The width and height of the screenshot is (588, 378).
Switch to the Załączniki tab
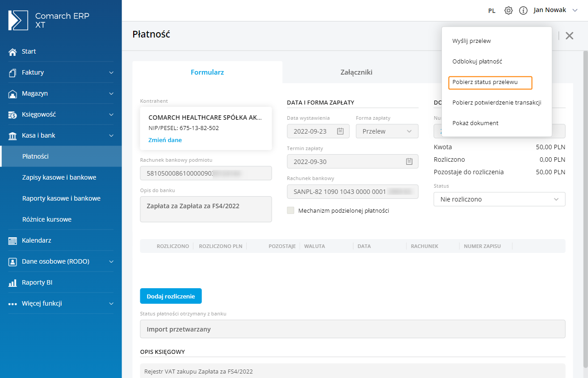coord(357,72)
